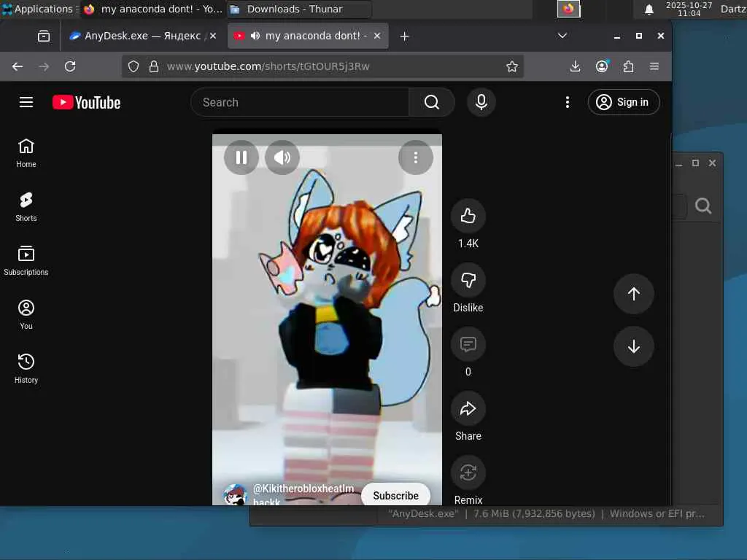Open the channel avatar thumbnail
This screenshot has height=560, width=747.
(x=235, y=495)
